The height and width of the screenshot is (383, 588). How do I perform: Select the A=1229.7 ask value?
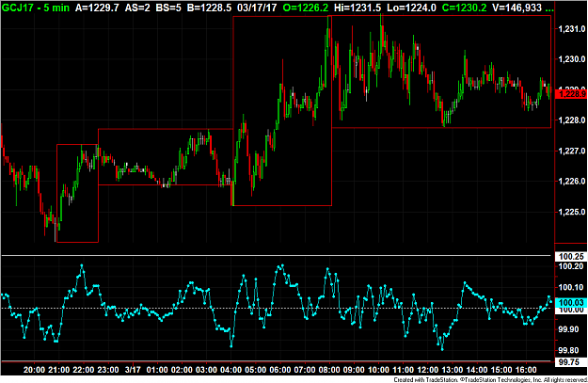pyautogui.click(x=97, y=8)
